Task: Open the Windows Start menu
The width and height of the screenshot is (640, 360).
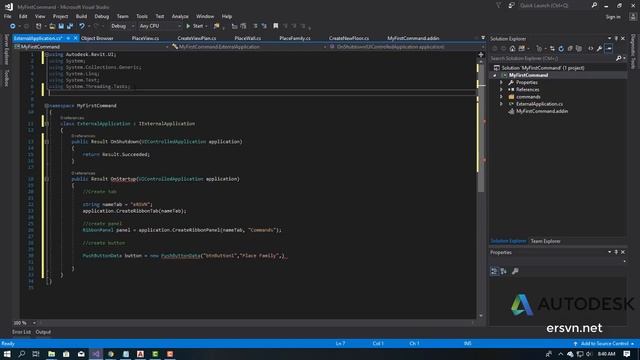Action: pyautogui.click(x=7, y=354)
